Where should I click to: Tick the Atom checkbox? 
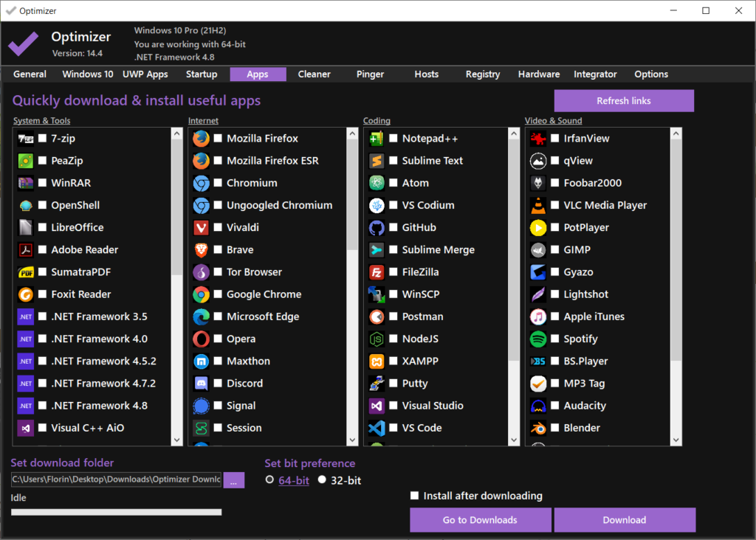394,183
